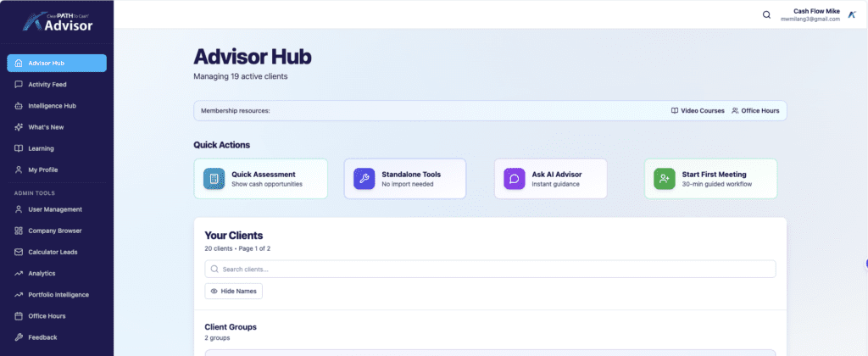The height and width of the screenshot is (356, 868).
Task: Click the Video Courses book icon
Action: 675,111
